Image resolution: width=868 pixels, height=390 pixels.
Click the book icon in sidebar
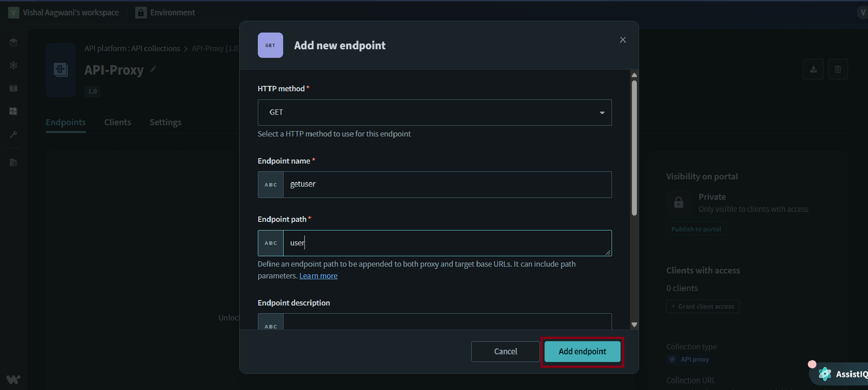point(14,89)
